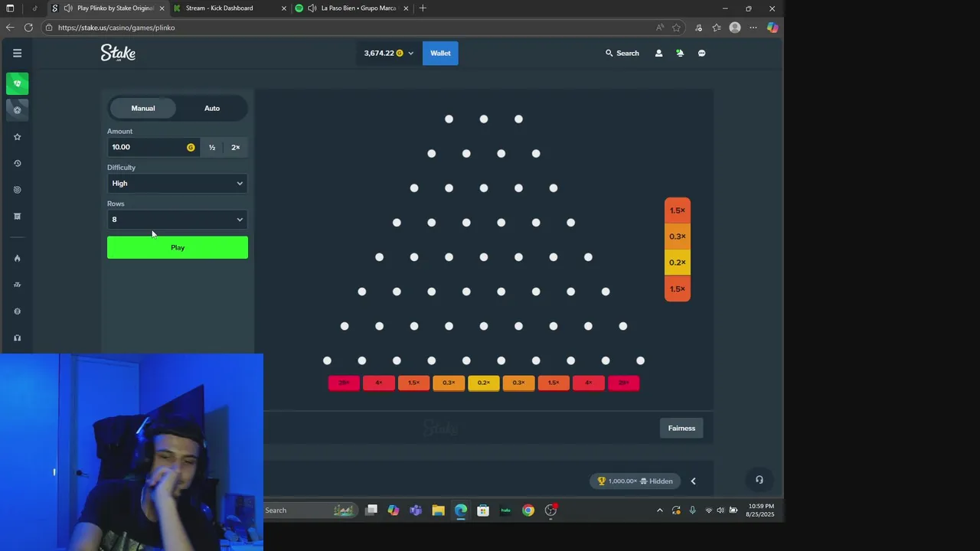980x551 pixels.
Task: Show hidden icons in system tray
Action: coord(660,510)
